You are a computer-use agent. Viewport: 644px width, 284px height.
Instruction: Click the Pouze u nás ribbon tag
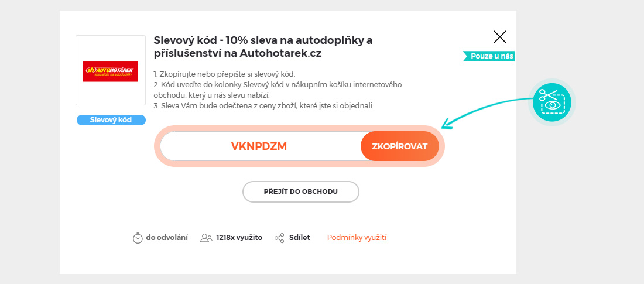[x=488, y=56]
